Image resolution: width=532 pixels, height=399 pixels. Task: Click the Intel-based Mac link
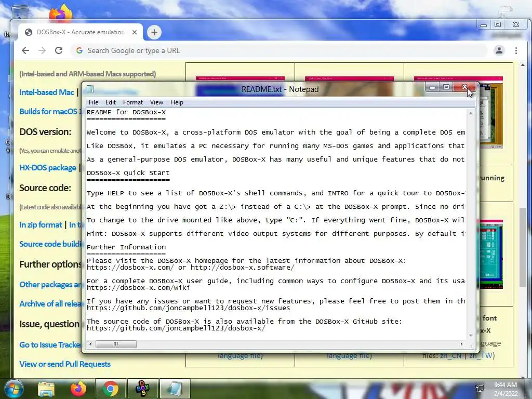(x=47, y=92)
